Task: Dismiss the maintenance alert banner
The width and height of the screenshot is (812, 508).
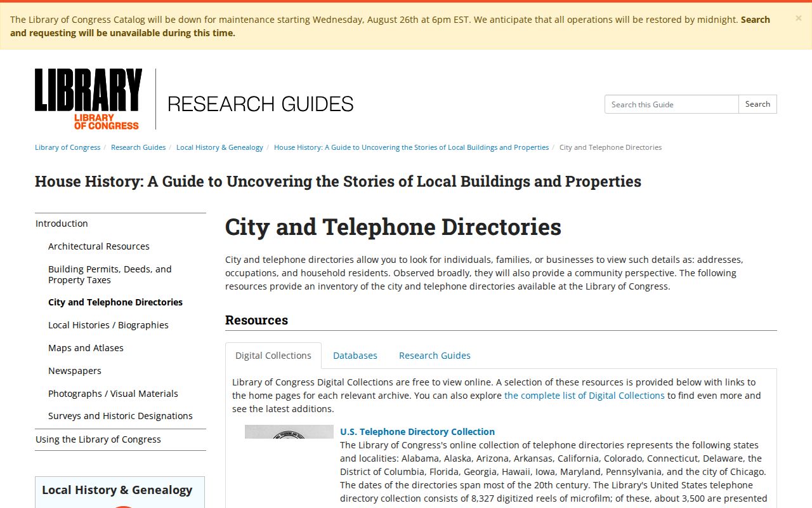Action: 798,18
